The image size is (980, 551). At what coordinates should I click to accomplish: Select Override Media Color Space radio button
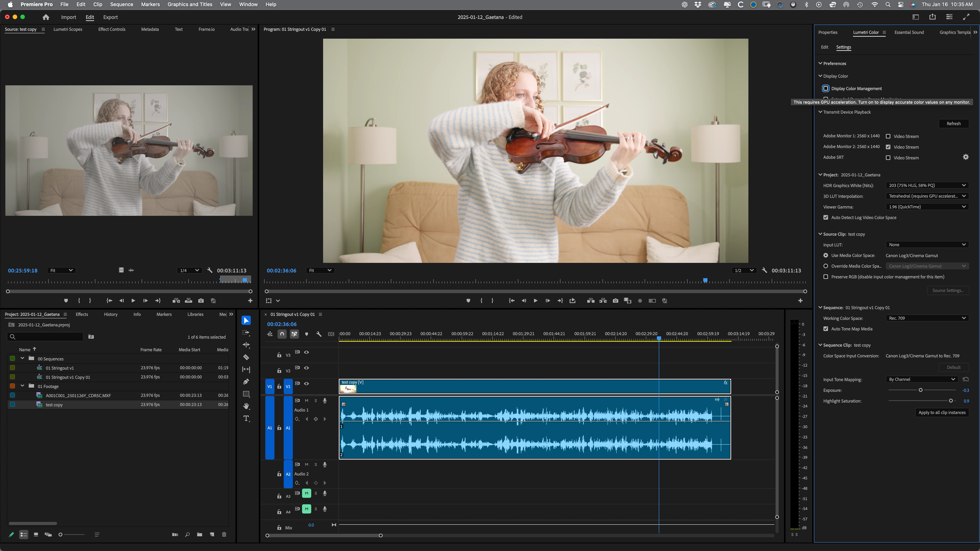[826, 266]
